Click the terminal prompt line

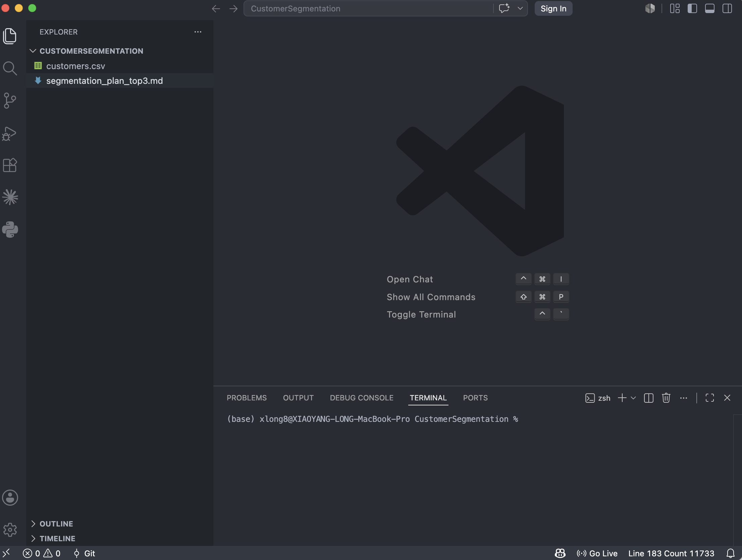coord(372,419)
